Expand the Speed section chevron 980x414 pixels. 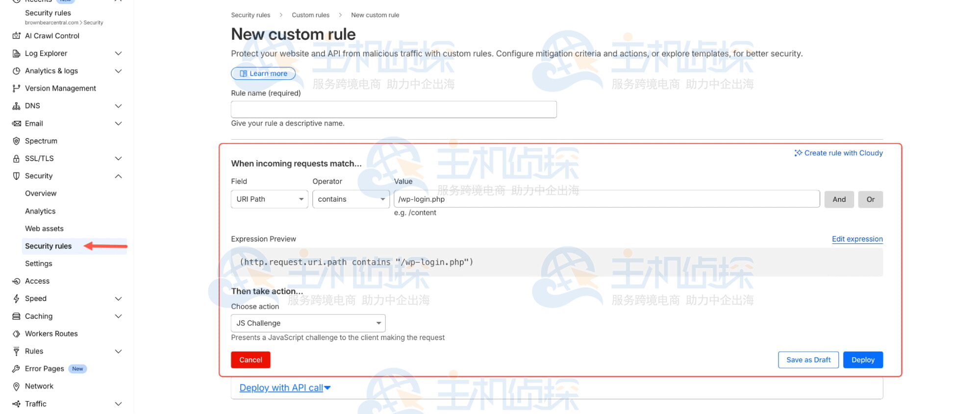(118, 299)
